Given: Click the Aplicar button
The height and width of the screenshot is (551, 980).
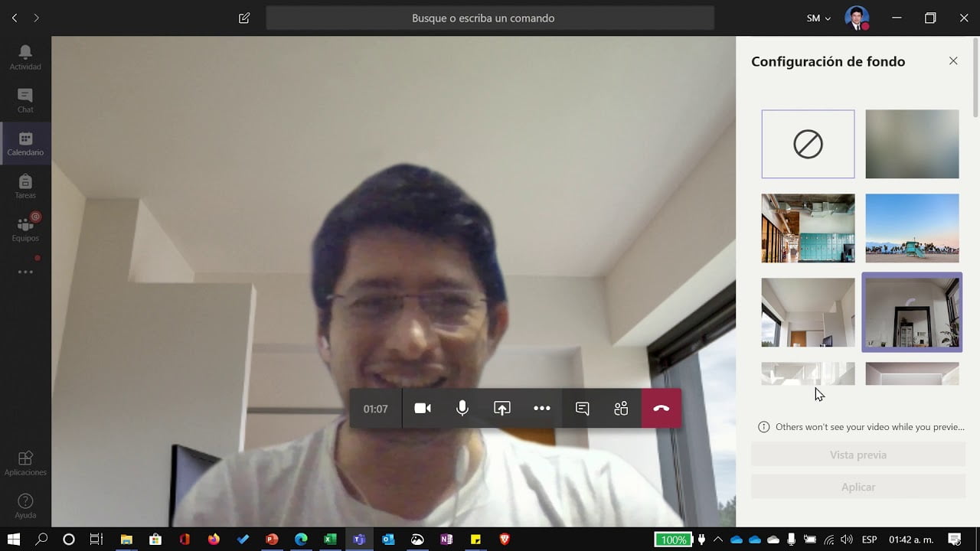Looking at the screenshot, I should tap(857, 486).
